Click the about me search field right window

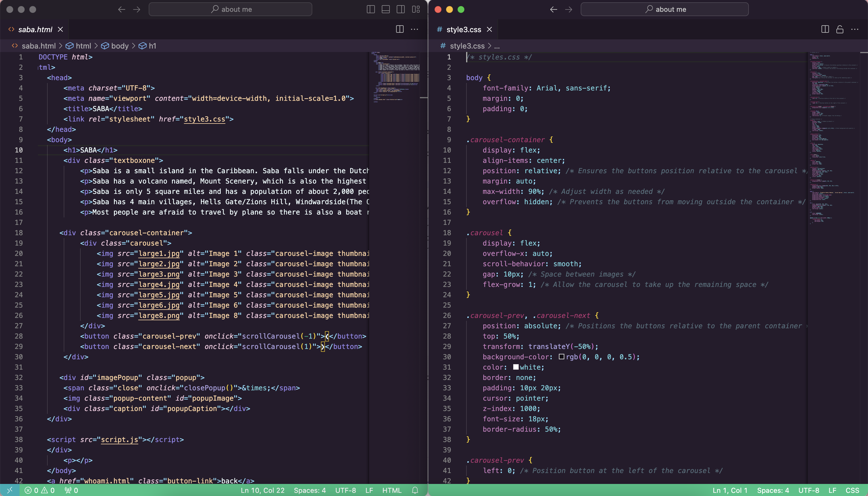664,9
